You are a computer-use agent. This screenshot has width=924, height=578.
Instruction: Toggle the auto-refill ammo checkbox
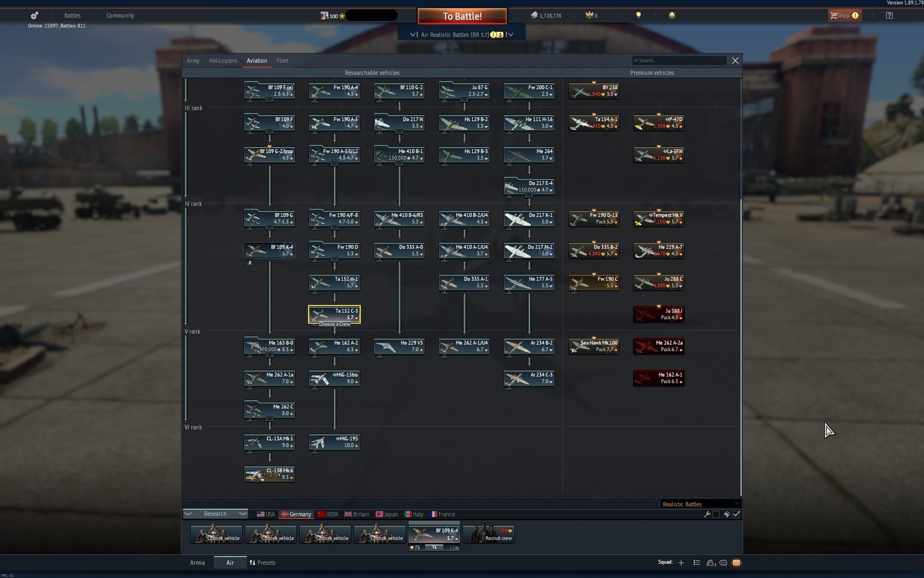[736, 514]
